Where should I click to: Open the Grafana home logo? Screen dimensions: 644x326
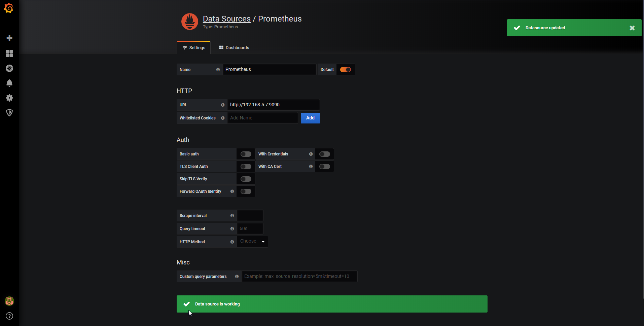coord(9,8)
